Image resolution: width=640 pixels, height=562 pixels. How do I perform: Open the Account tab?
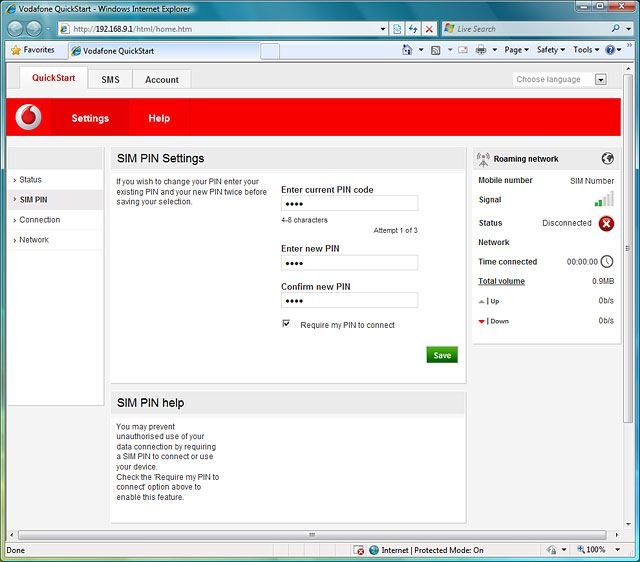pos(161,79)
